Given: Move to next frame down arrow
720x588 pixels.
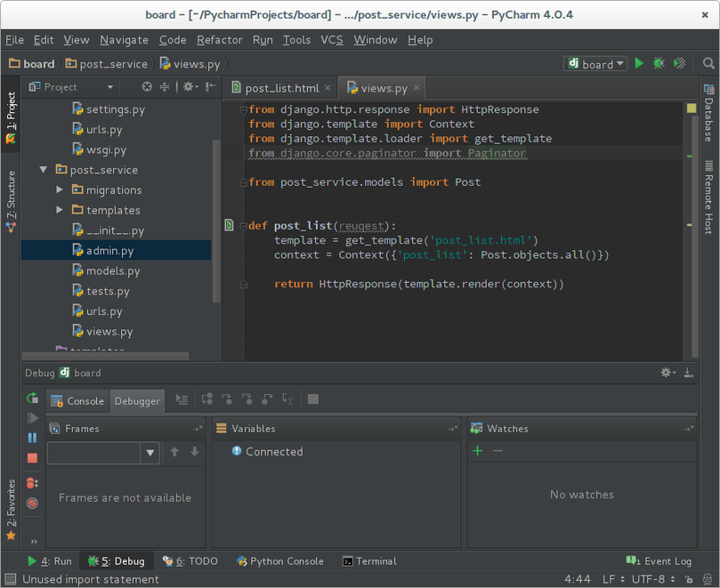Looking at the screenshot, I should pos(195,452).
